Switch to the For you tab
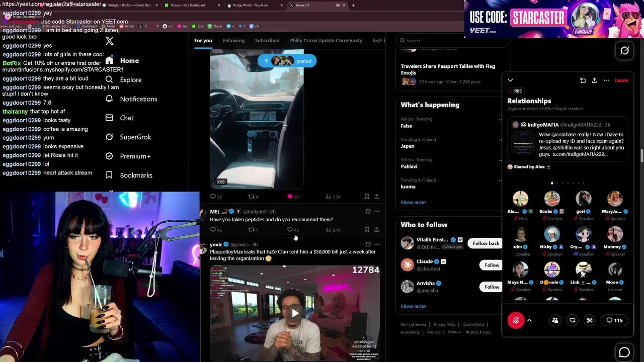644x362 pixels. 203,40
